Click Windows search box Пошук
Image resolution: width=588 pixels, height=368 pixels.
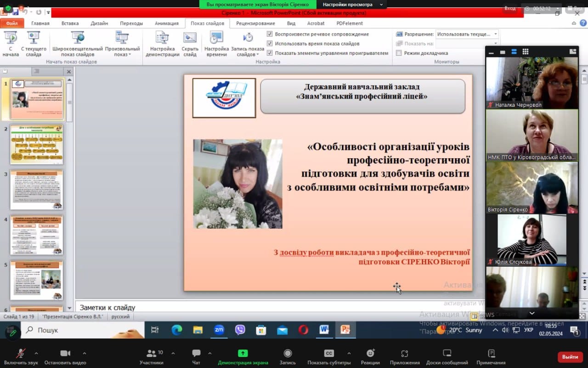(83, 330)
